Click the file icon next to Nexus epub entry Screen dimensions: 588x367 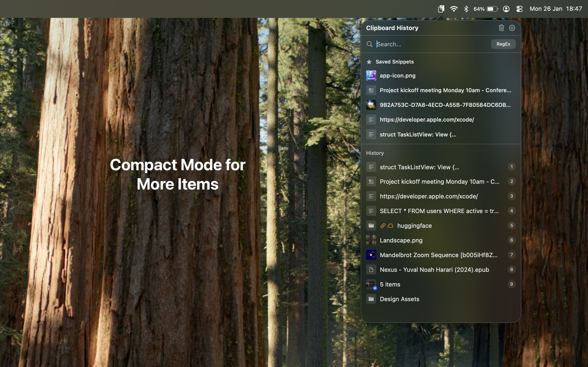pos(371,270)
